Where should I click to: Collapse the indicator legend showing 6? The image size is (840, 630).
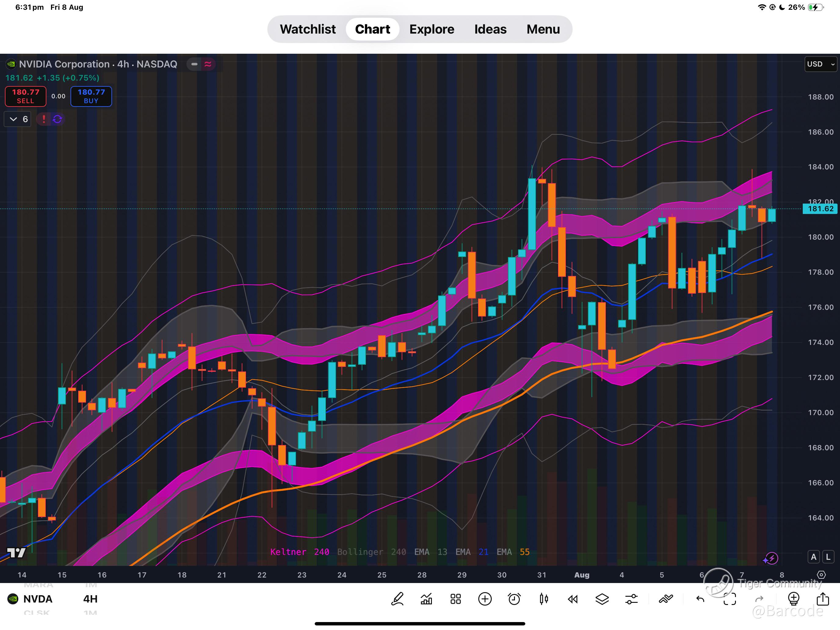pyautogui.click(x=17, y=119)
